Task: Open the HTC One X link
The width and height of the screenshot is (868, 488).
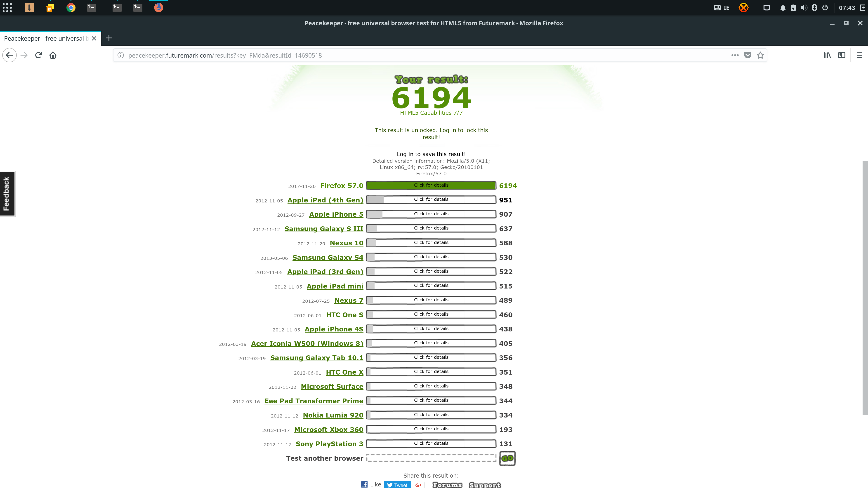Action: [344, 372]
